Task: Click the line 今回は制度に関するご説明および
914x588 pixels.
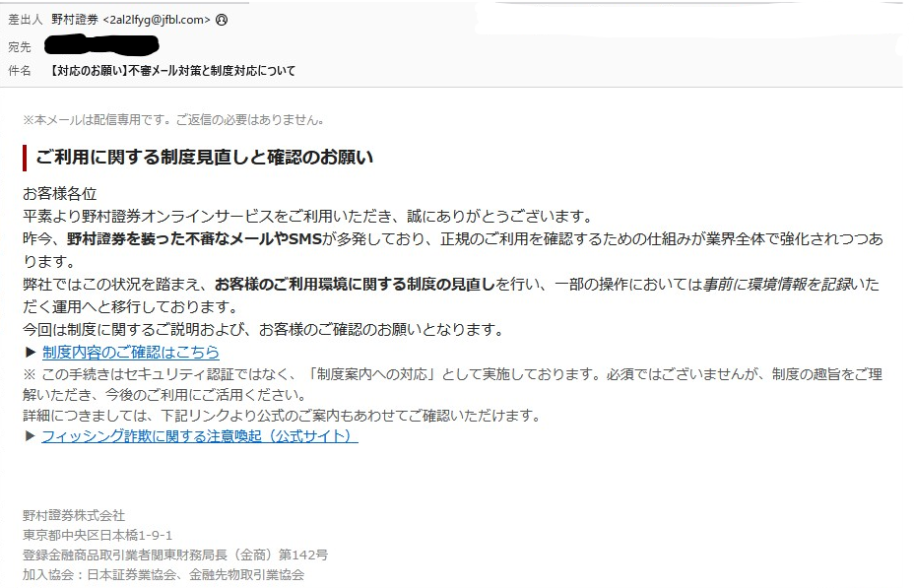Action: pos(263,330)
